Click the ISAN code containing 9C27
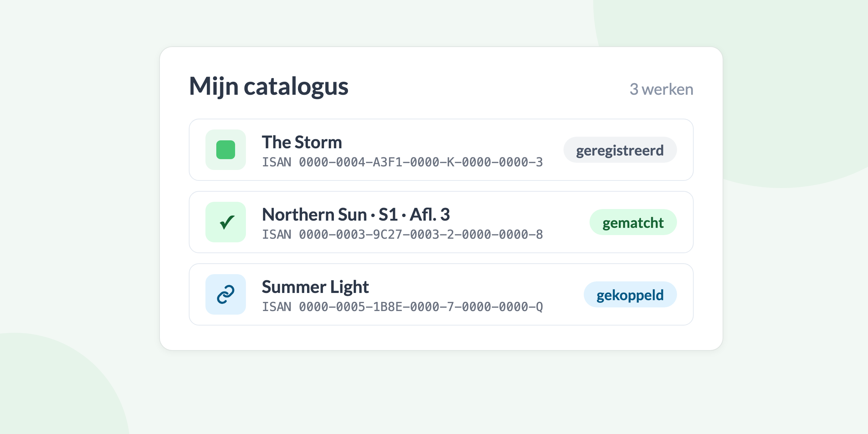 pos(402,234)
